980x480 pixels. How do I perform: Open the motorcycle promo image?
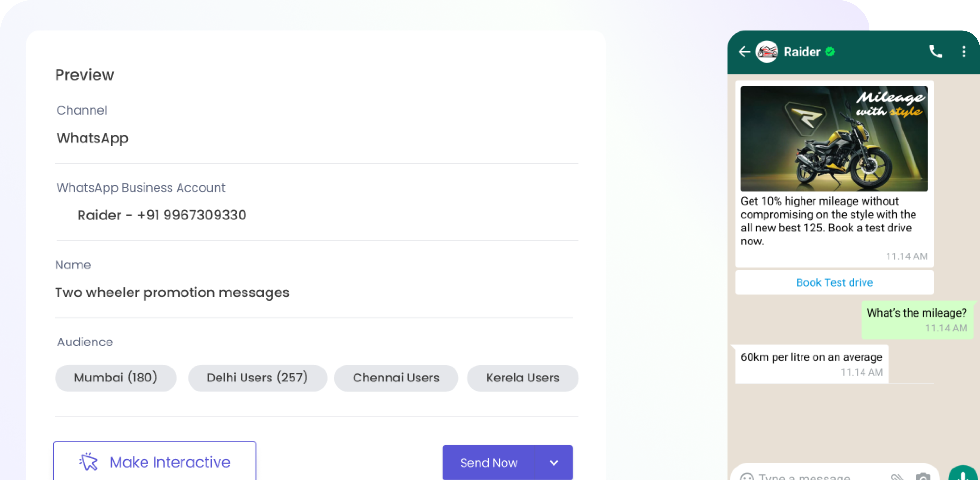(x=834, y=139)
